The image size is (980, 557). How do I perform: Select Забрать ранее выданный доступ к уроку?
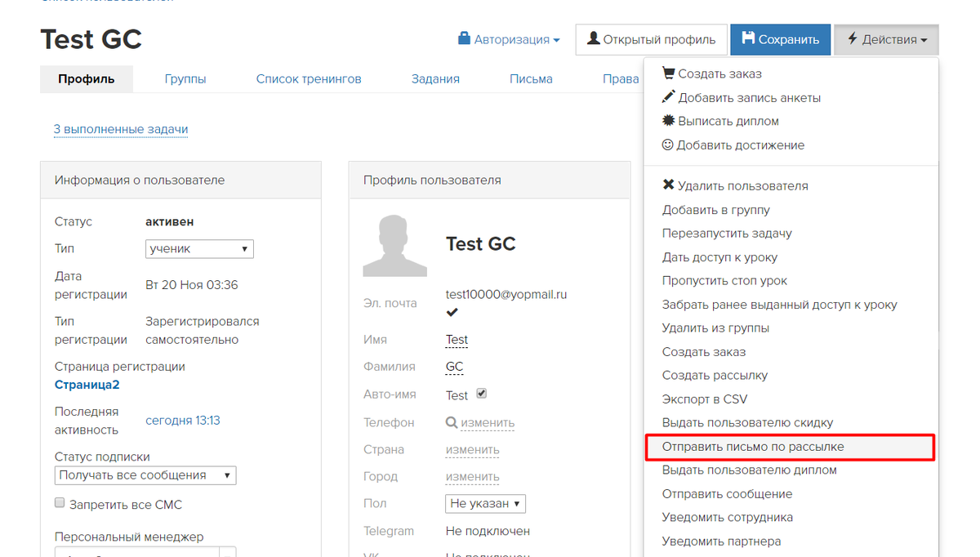click(791, 305)
